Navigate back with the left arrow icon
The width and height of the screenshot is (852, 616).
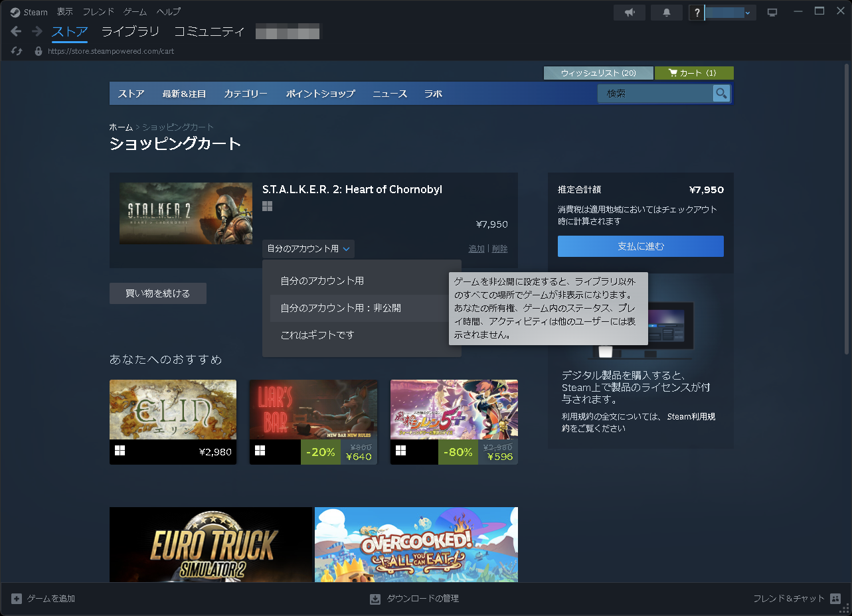coord(15,31)
